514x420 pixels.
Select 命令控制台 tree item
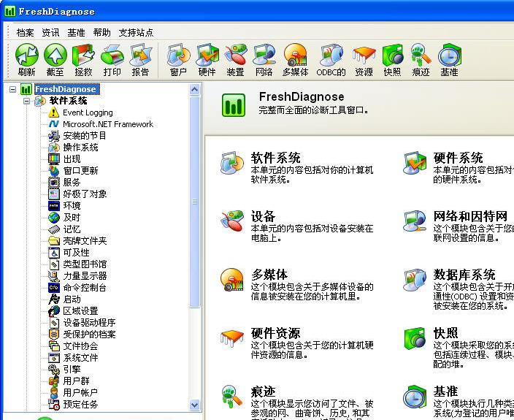tap(85, 288)
